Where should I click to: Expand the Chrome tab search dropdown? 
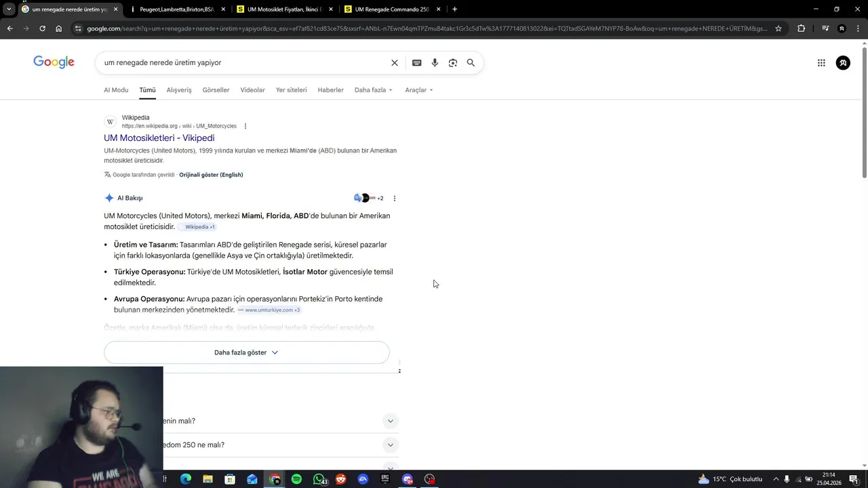(9, 9)
